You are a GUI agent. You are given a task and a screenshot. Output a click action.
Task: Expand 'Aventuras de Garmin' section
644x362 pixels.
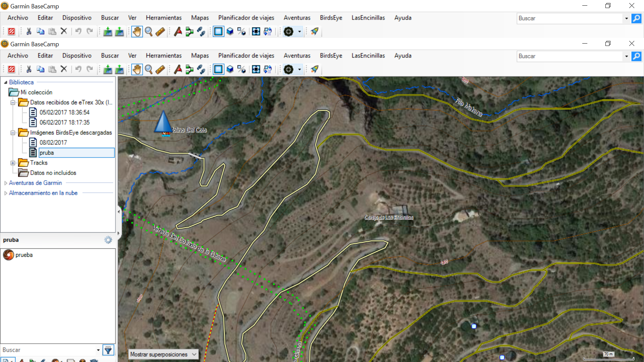pos(6,183)
